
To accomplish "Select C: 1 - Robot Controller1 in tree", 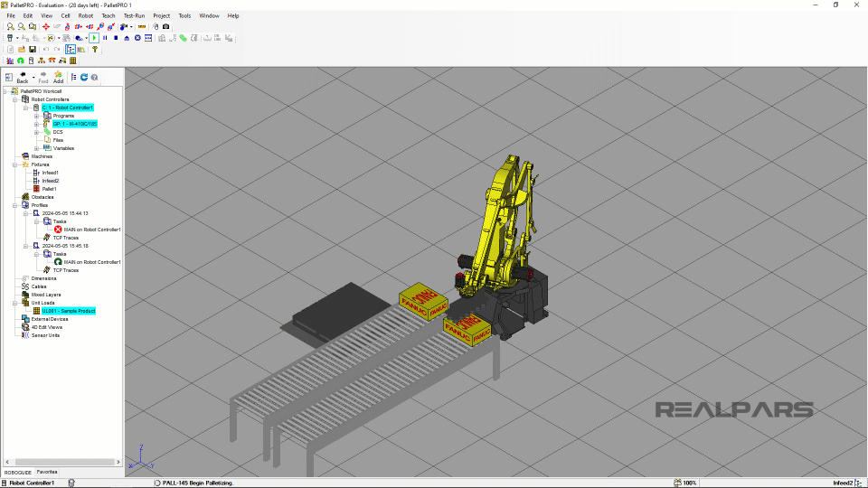I will click(x=68, y=108).
